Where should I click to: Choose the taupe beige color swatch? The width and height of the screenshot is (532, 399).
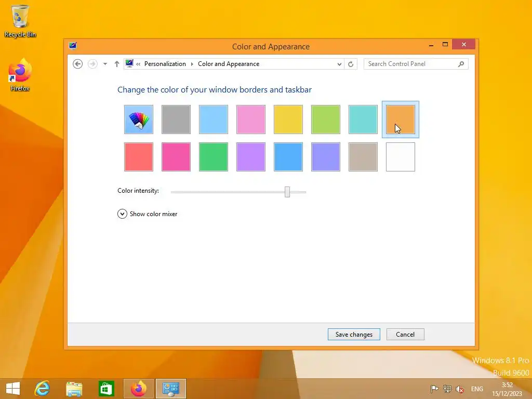click(363, 157)
